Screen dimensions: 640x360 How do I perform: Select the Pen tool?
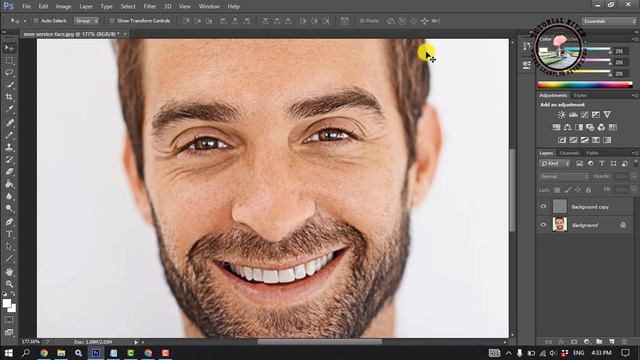pos(9,222)
